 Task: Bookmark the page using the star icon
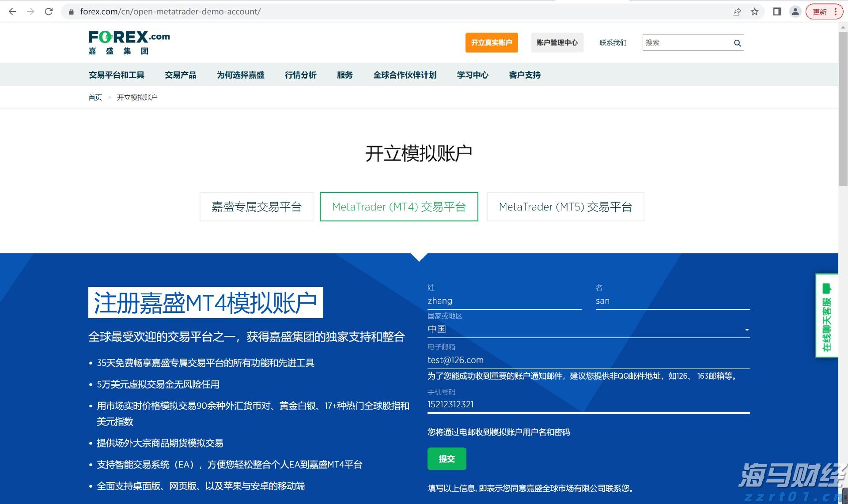click(754, 11)
